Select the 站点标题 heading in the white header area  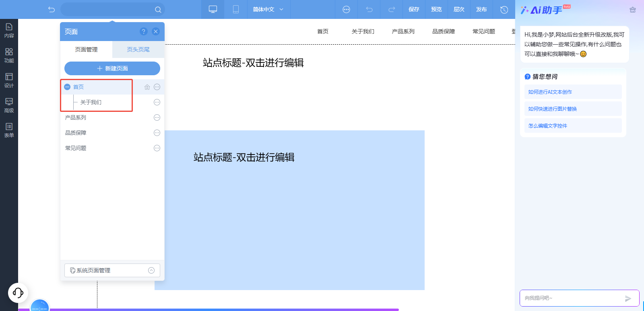pyautogui.click(x=253, y=63)
